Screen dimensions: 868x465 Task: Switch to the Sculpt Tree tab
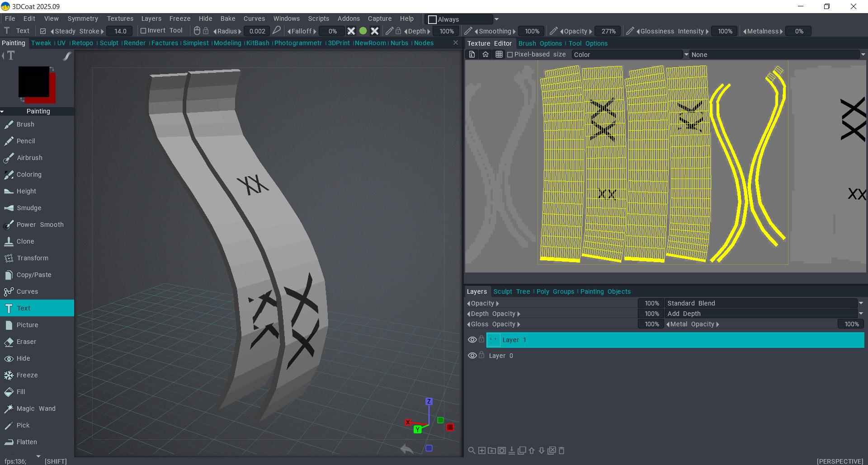pyautogui.click(x=511, y=291)
